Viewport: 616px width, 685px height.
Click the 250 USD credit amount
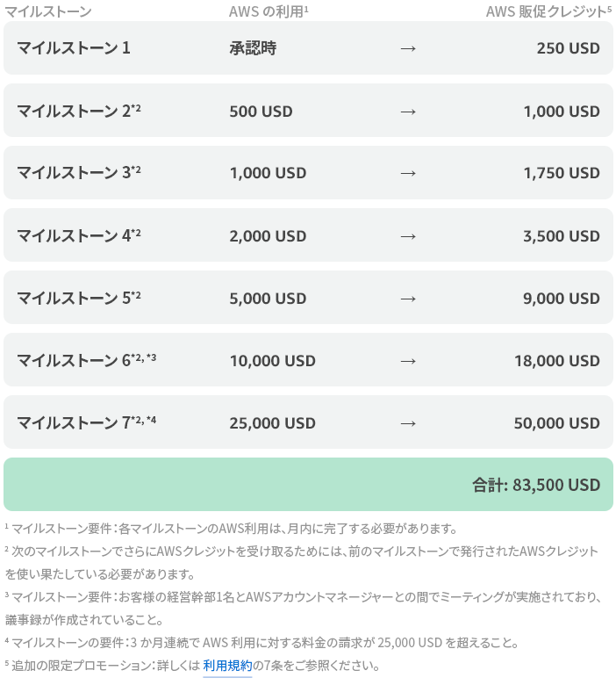(569, 48)
